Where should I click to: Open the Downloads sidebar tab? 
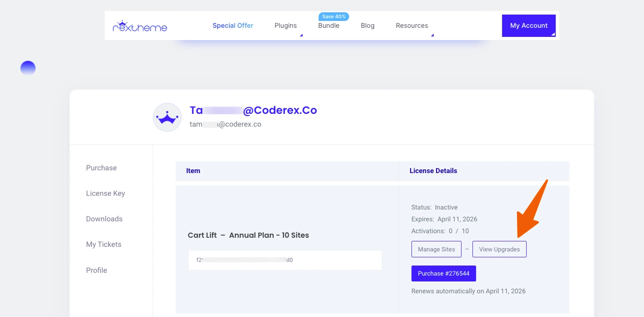pyautogui.click(x=104, y=219)
